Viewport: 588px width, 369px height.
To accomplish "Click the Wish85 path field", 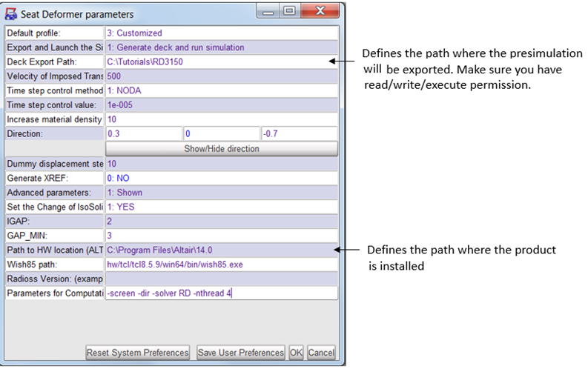I will coord(221,265).
